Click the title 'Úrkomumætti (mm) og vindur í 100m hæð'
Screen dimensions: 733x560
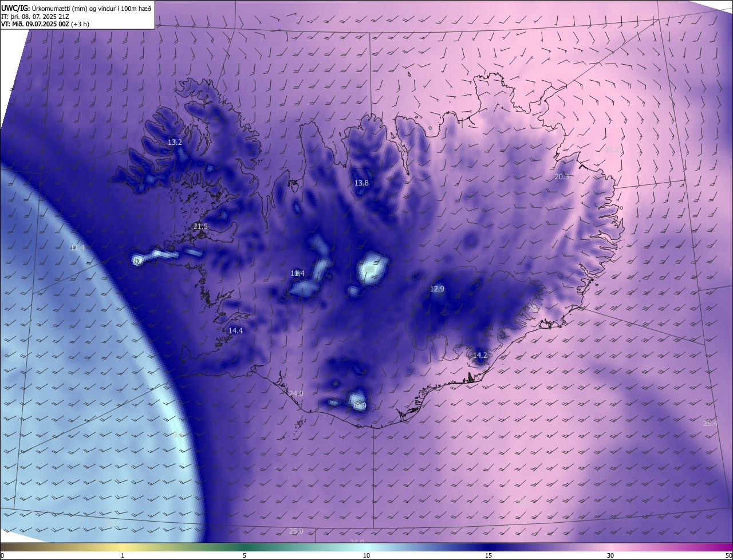92,9
